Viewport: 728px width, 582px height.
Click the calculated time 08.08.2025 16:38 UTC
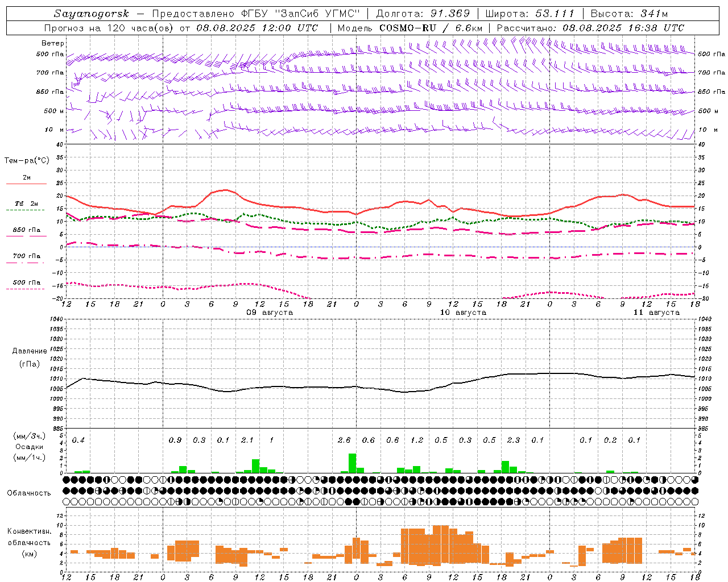coord(623,28)
